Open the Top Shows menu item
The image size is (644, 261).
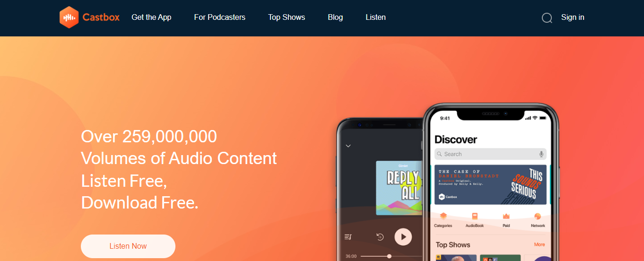[x=287, y=17]
